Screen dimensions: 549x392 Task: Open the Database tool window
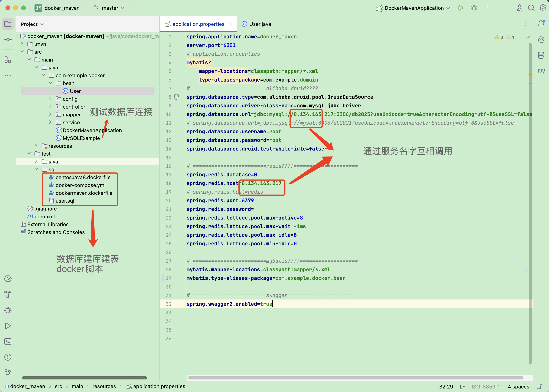coord(541,55)
